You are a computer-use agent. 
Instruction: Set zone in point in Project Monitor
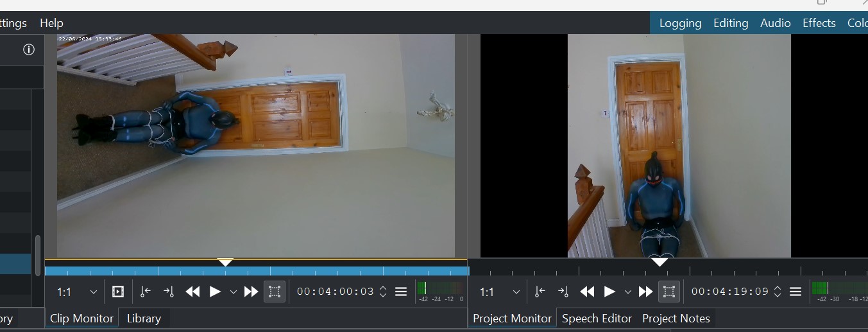click(540, 292)
